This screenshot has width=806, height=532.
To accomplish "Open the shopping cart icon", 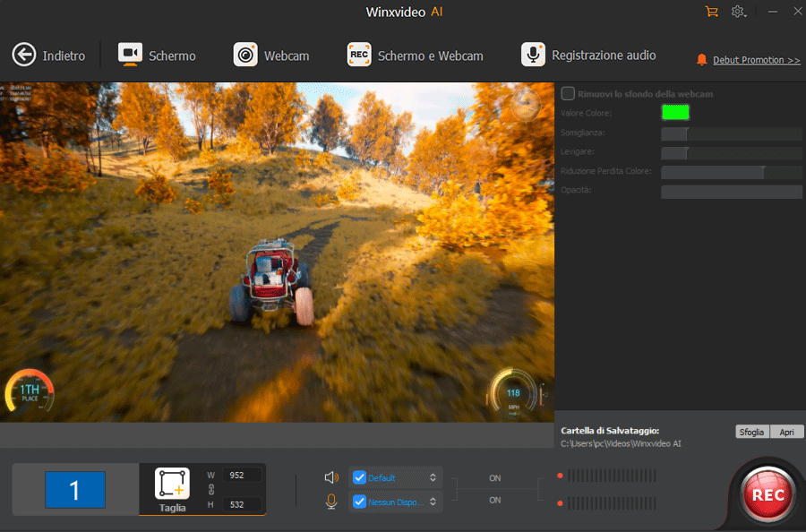I will click(x=711, y=12).
